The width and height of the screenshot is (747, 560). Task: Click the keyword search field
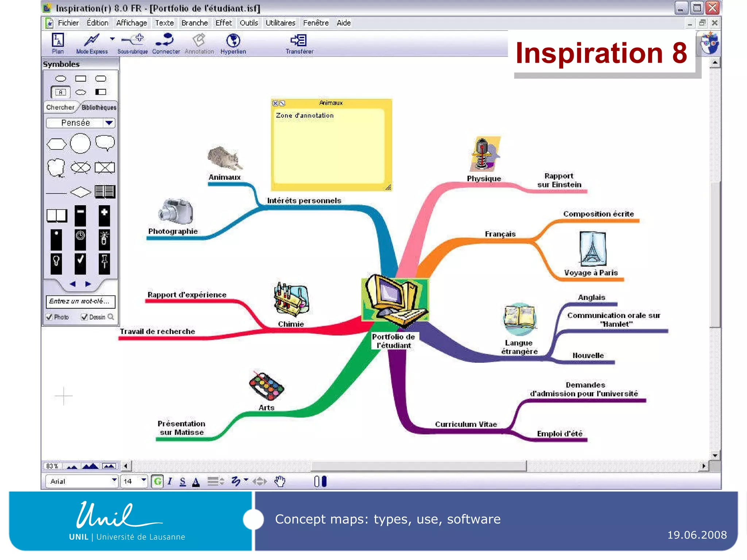[81, 302]
